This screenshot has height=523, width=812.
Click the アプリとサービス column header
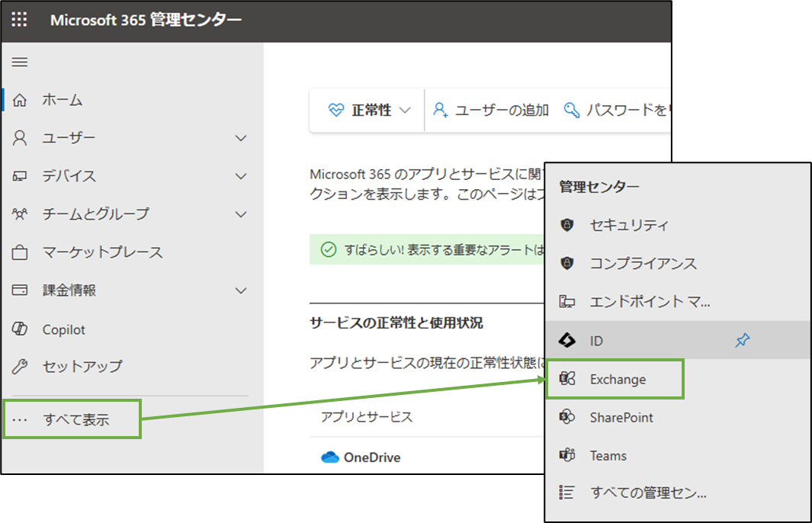tap(367, 417)
